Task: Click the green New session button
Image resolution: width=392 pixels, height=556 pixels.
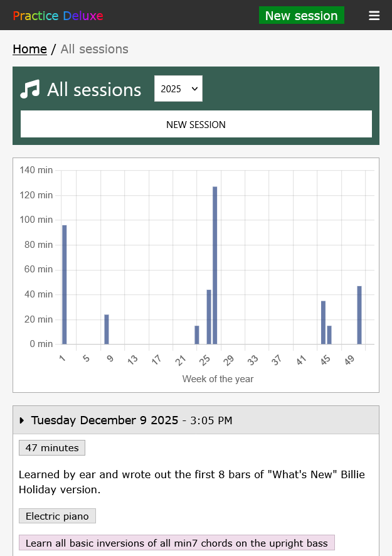Action: 301,16
